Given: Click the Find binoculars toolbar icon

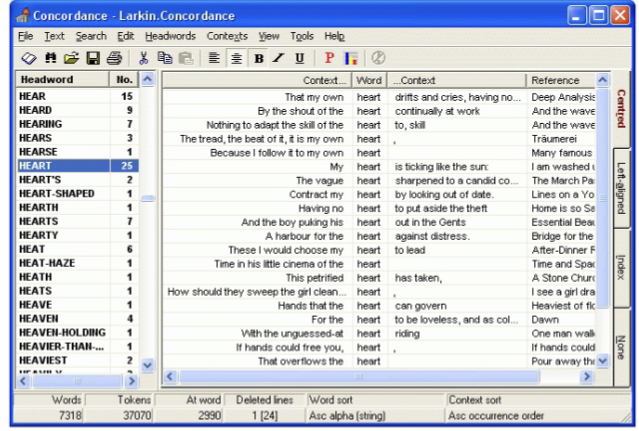Looking at the screenshot, I should click(x=51, y=58).
